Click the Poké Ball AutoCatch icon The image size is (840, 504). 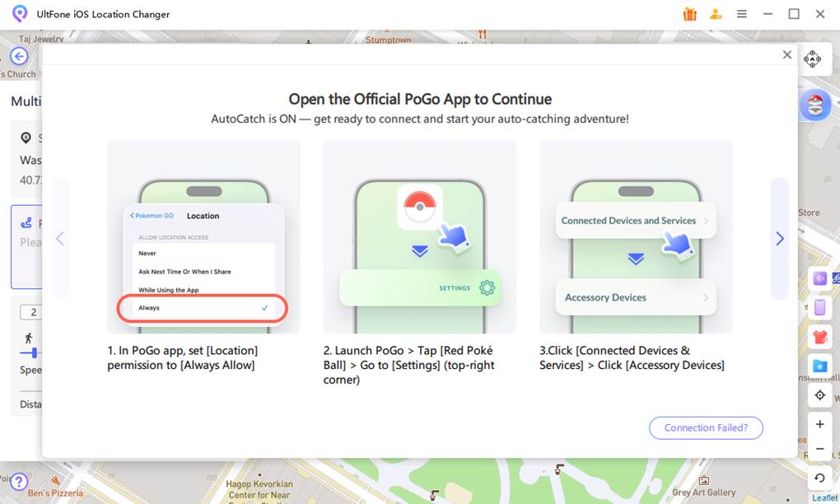pos(815,105)
